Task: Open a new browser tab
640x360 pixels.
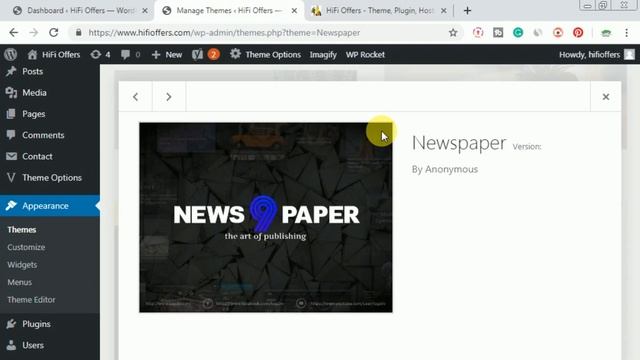Action: 467,11
